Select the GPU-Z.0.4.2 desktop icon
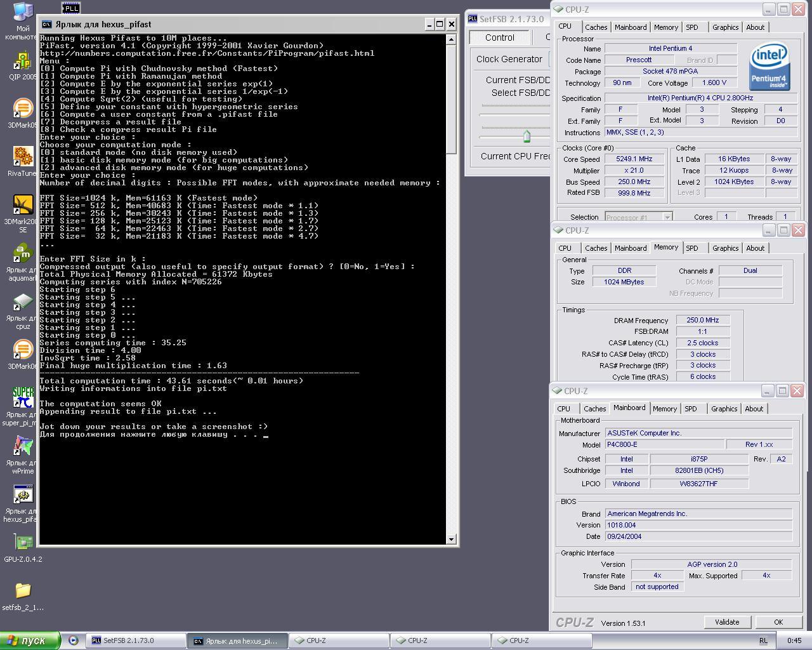This screenshot has width=812, height=650. (x=23, y=548)
